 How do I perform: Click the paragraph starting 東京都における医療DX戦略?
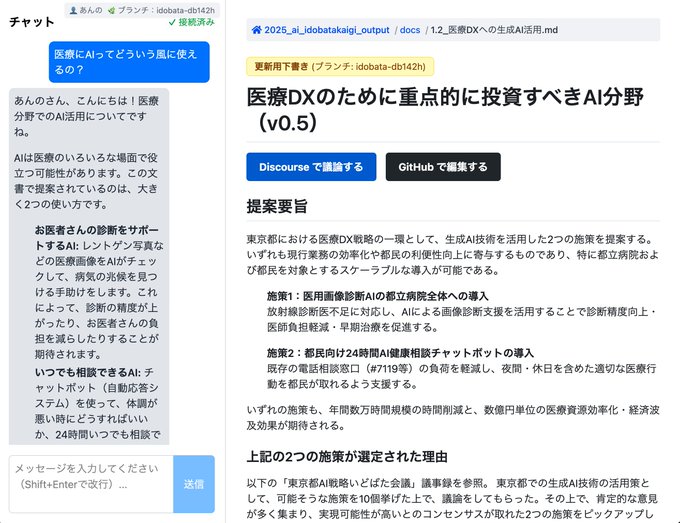tap(453, 255)
